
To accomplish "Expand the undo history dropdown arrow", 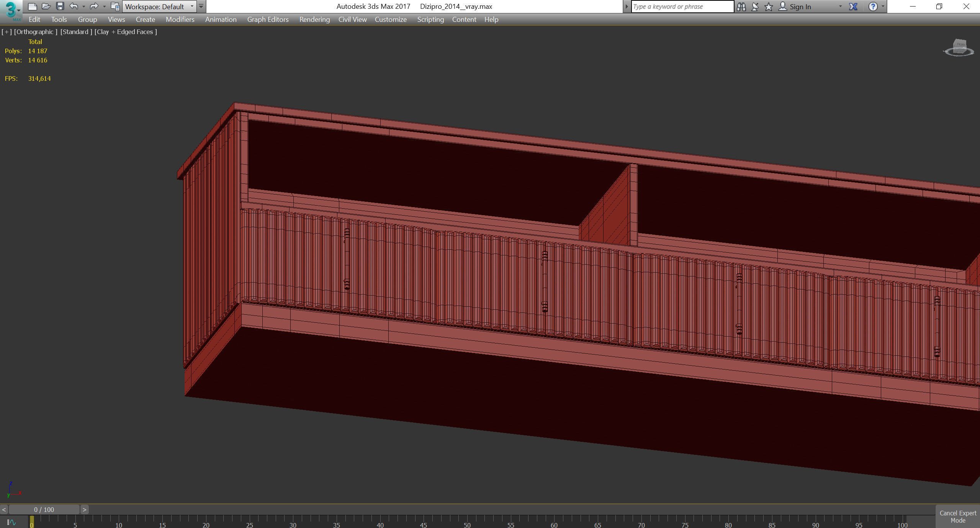I will click(x=83, y=7).
